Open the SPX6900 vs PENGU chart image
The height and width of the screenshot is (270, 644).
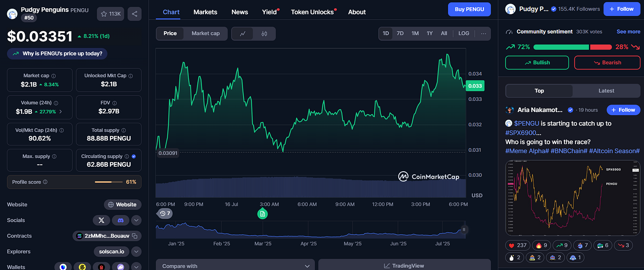pyautogui.click(x=573, y=198)
